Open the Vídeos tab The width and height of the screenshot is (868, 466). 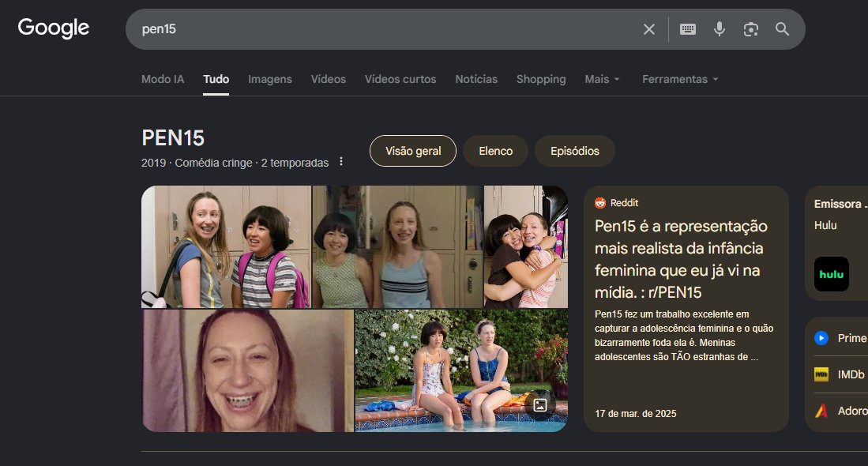(329, 79)
